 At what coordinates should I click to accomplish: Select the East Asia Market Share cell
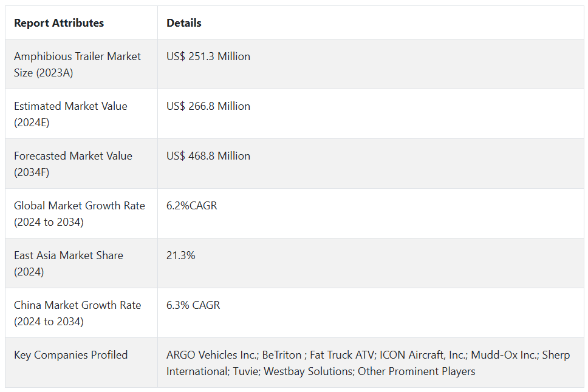click(x=69, y=263)
